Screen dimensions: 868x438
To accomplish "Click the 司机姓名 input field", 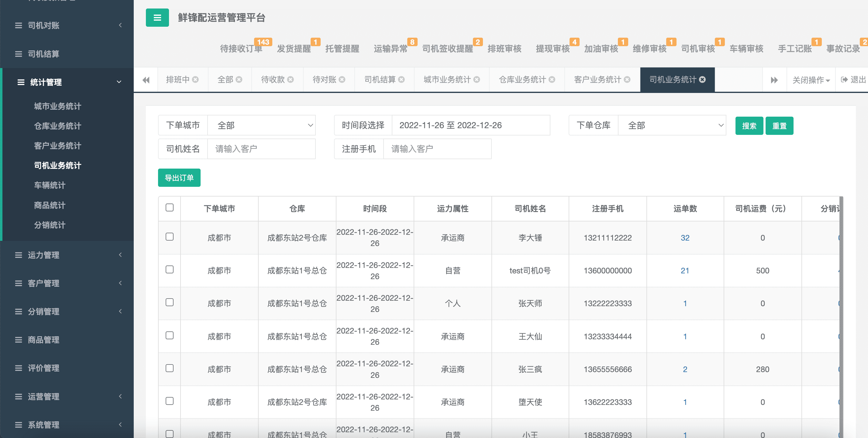I will (261, 149).
